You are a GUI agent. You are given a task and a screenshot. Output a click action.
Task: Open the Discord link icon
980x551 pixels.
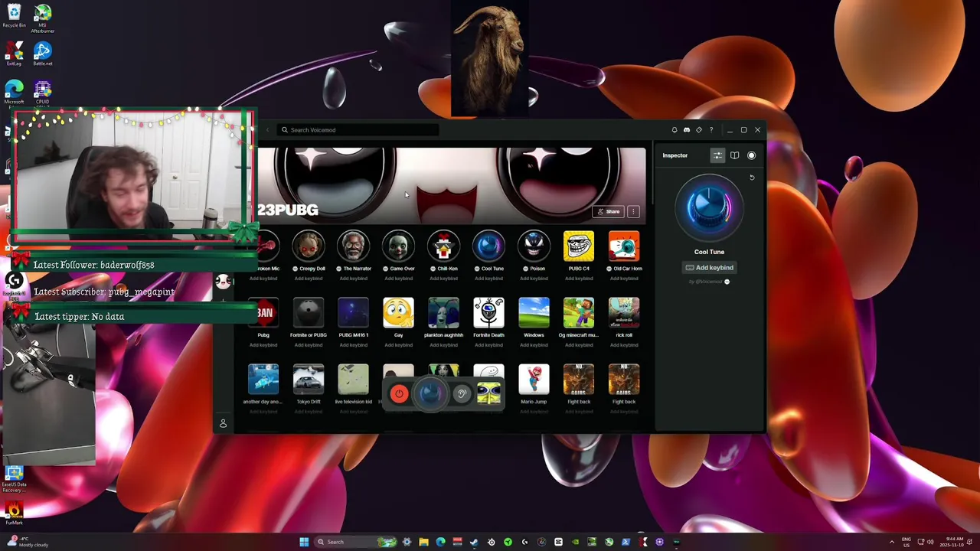click(687, 130)
